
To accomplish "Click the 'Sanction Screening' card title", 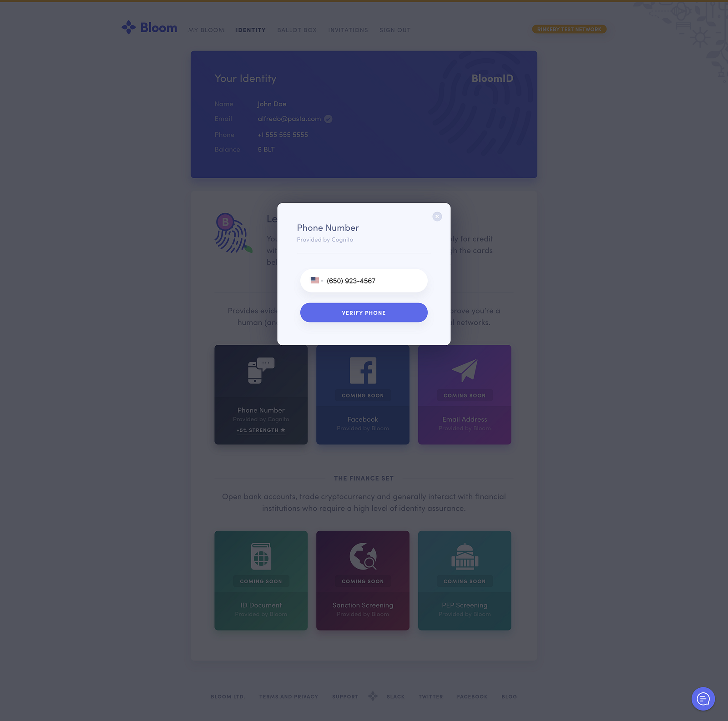I will click(x=363, y=605).
